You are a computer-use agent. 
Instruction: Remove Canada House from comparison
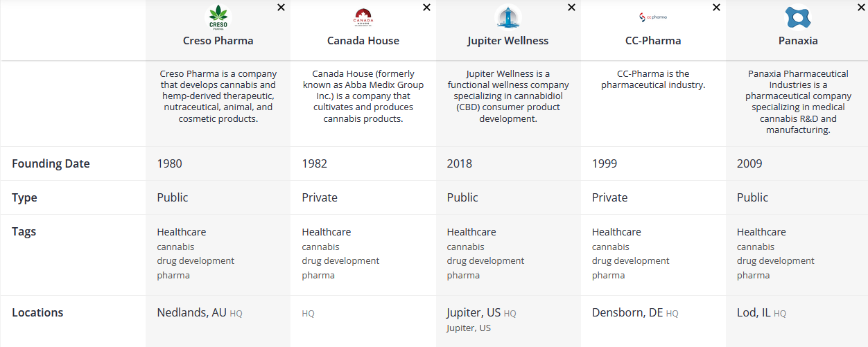[x=426, y=8]
